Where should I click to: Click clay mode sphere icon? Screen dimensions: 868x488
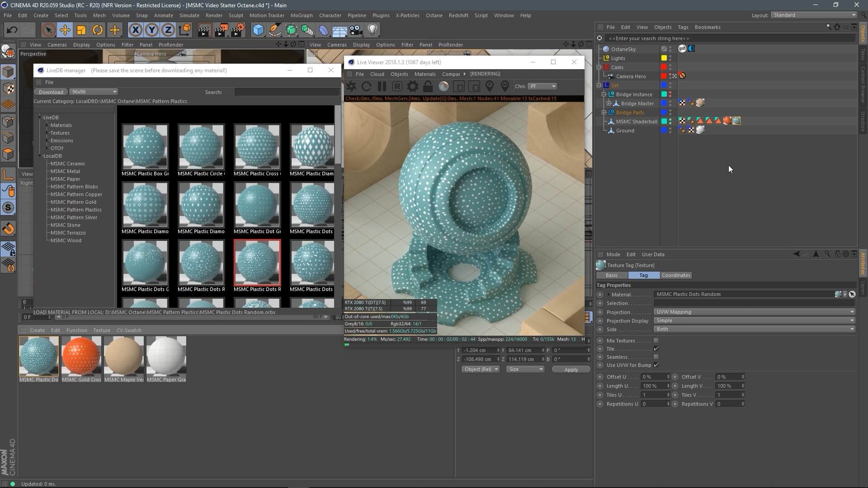[x=443, y=86]
